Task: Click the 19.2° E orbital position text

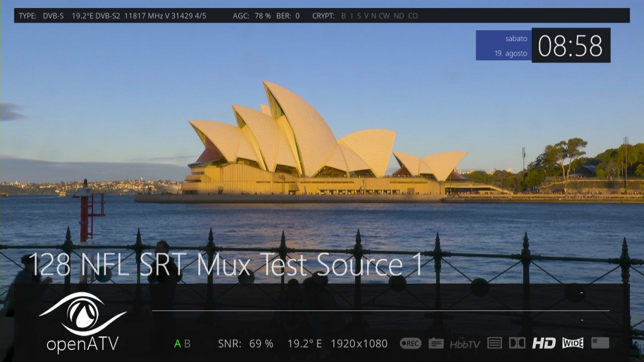Action: [304, 344]
